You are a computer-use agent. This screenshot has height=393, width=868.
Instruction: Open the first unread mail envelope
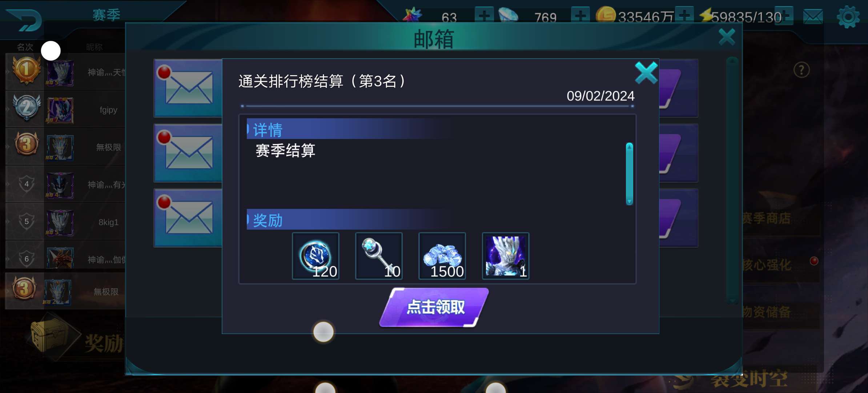coord(188,88)
